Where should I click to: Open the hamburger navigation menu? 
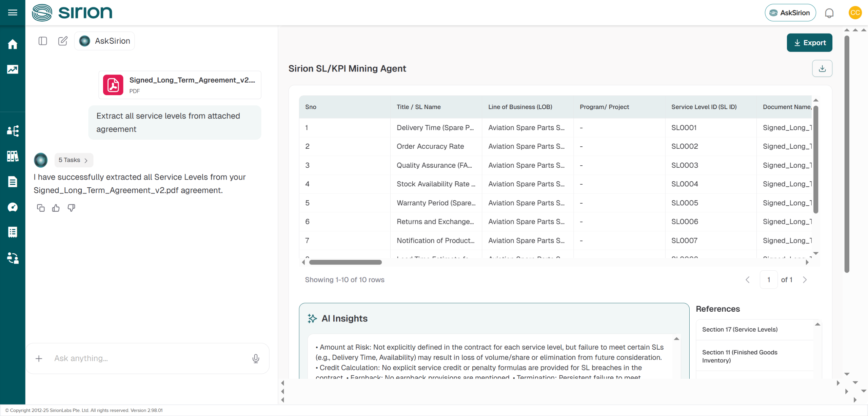click(x=13, y=13)
